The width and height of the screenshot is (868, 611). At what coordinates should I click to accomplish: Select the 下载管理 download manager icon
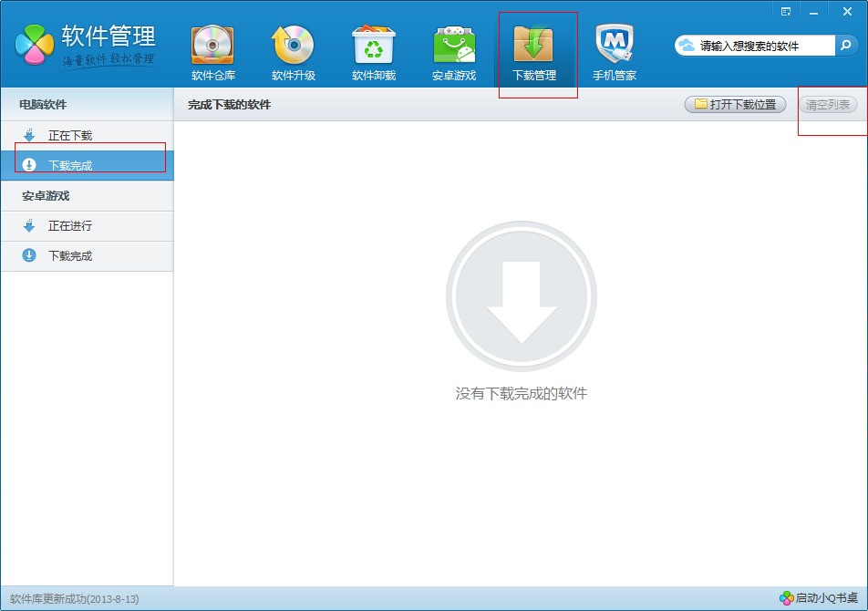[533, 46]
